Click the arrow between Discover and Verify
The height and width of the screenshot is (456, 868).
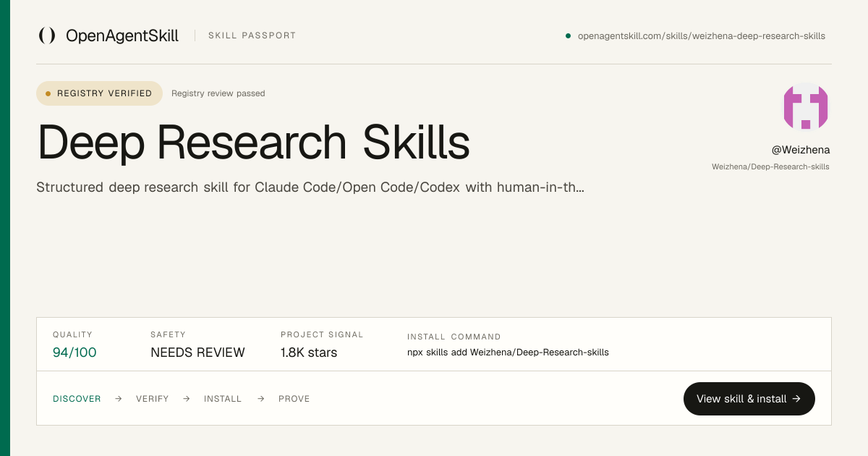[x=119, y=399]
